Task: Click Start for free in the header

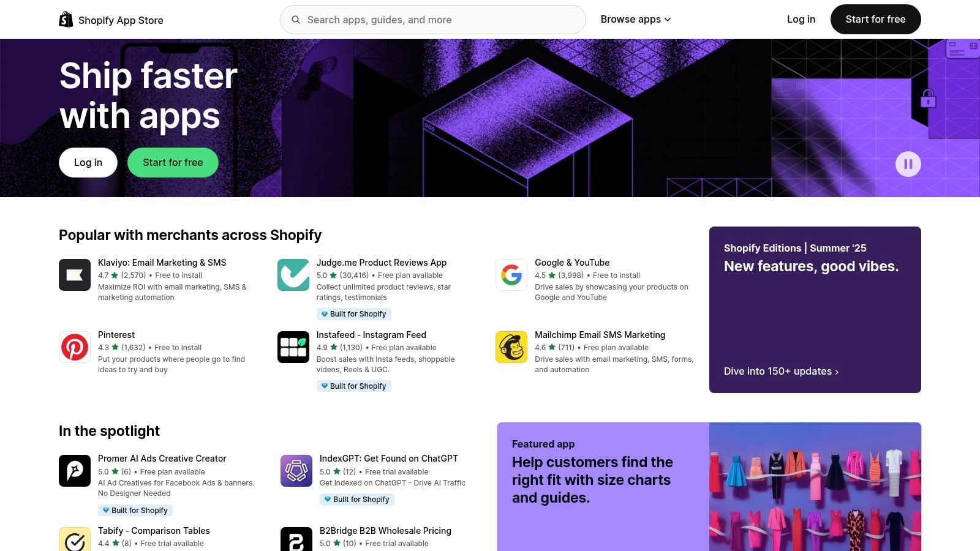Action: [875, 19]
